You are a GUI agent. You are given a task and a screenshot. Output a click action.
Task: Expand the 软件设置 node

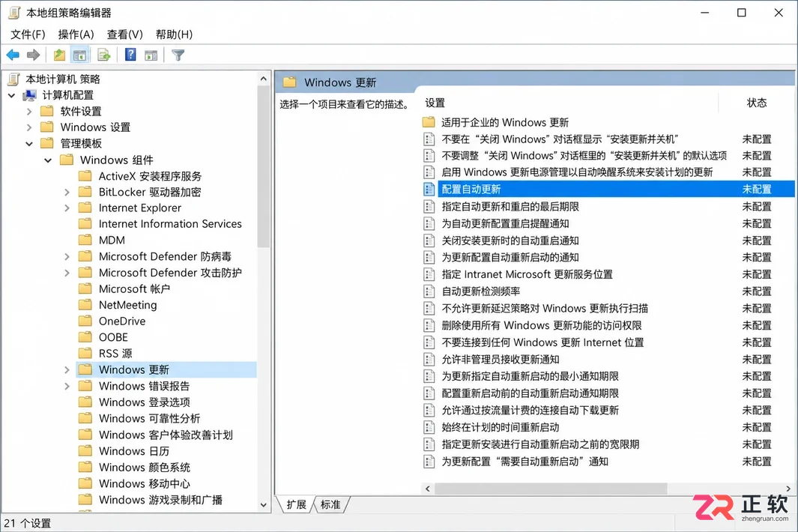(x=29, y=112)
